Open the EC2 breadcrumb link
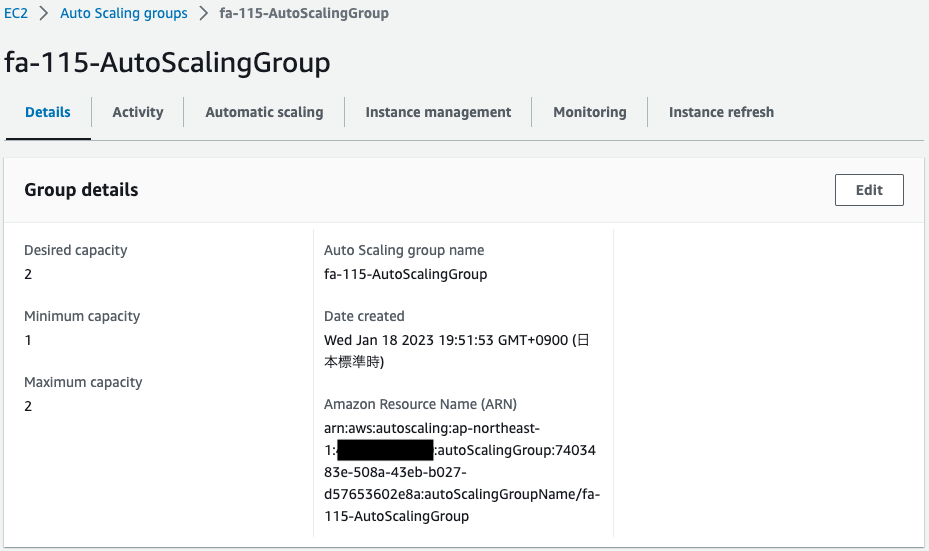 [x=16, y=13]
